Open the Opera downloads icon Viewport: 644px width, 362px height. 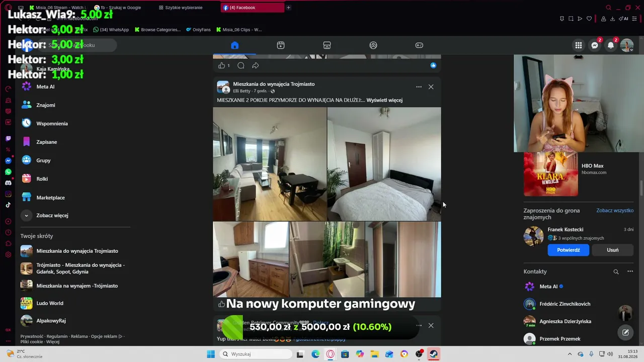pos(612,19)
